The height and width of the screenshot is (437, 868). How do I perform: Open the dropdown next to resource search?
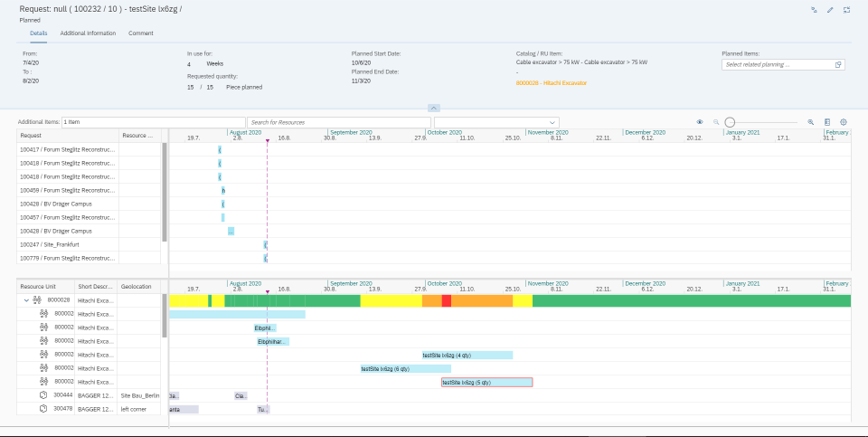coord(552,122)
